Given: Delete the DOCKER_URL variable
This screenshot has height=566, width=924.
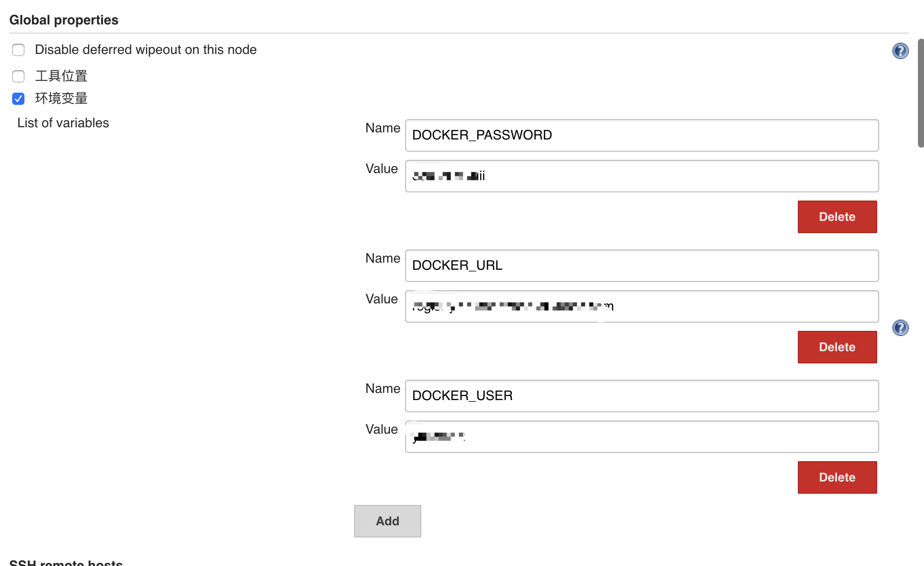Looking at the screenshot, I should [x=836, y=347].
